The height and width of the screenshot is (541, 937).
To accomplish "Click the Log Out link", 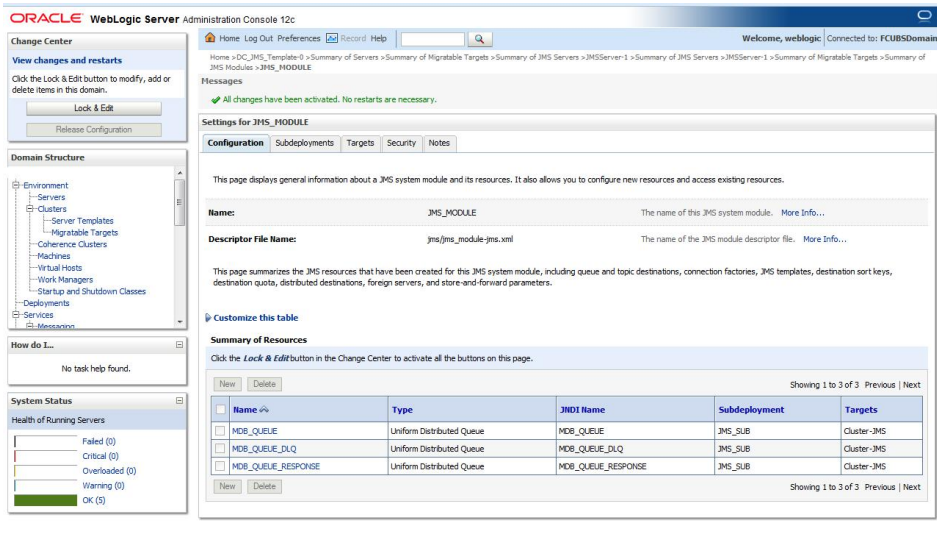I will [258, 38].
